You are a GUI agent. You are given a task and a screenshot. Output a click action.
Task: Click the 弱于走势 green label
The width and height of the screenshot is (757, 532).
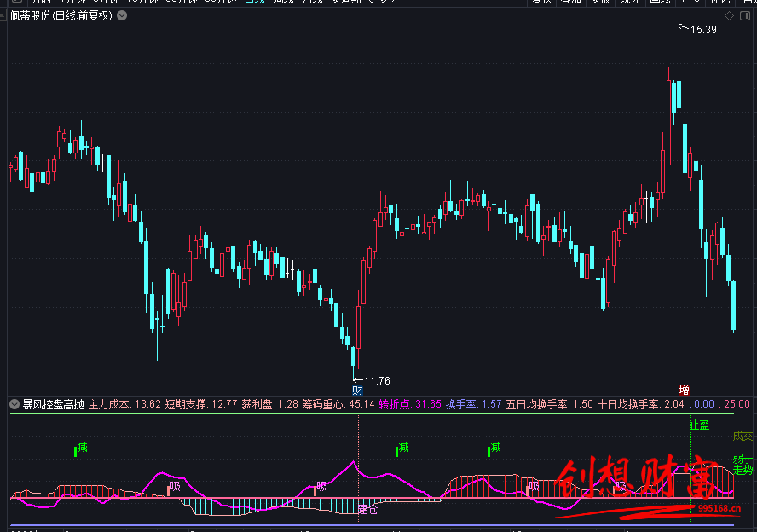pyautogui.click(x=743, y=465)
